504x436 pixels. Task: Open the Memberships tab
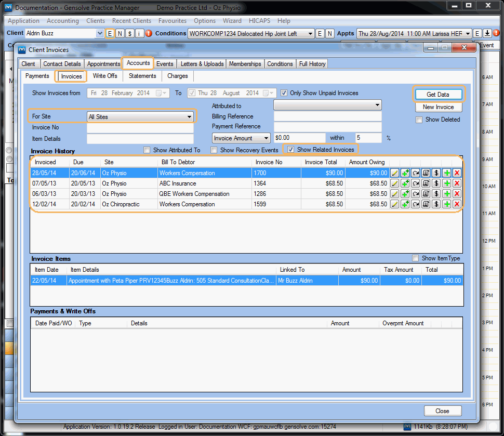tap(245, 63)
